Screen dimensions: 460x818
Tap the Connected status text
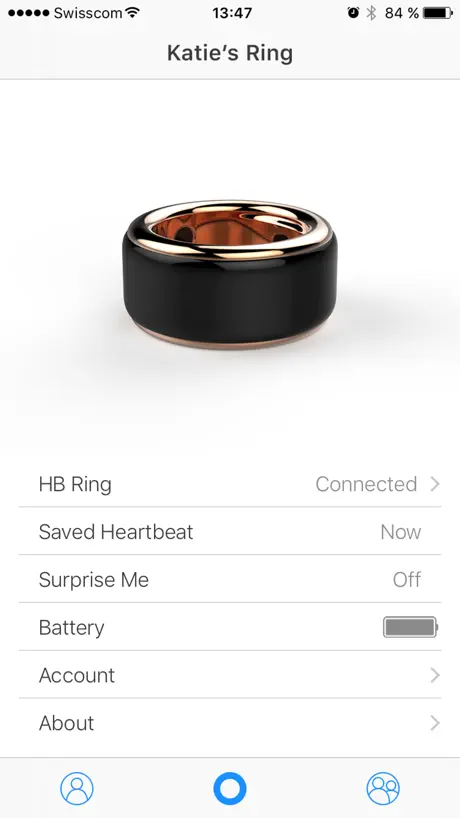(366, 484)
